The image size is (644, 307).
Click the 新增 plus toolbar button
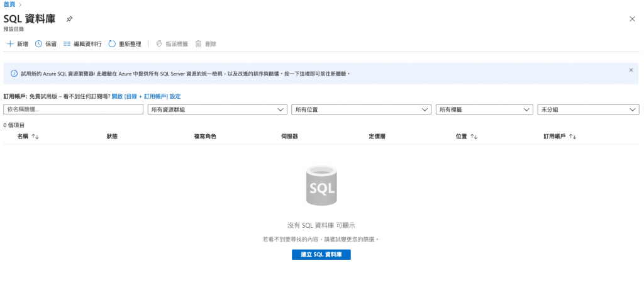[18, 44]
